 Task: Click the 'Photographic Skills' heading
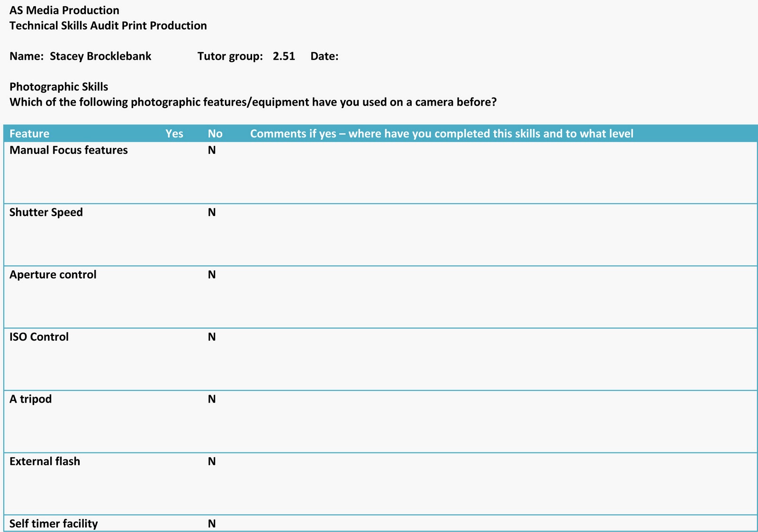tap(59, 87)
